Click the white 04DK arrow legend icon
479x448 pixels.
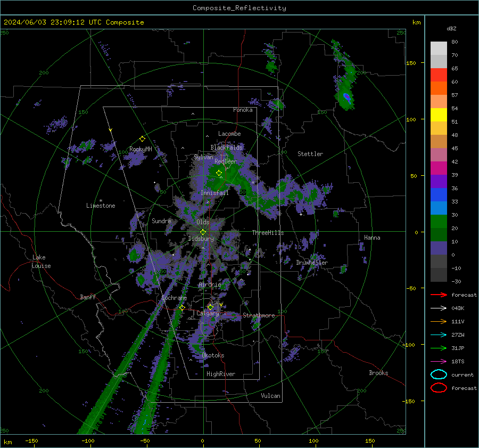(439, 308)
